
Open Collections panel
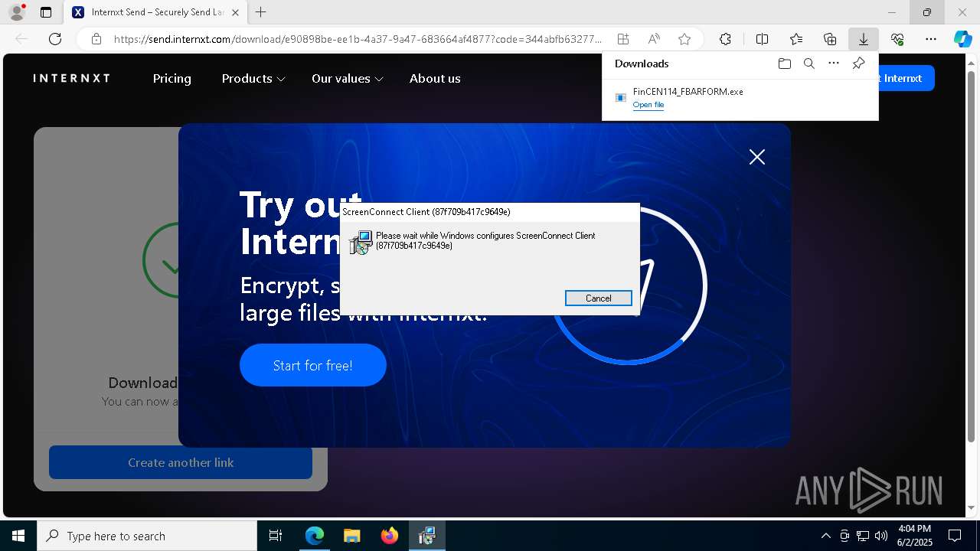pos(830,39)
